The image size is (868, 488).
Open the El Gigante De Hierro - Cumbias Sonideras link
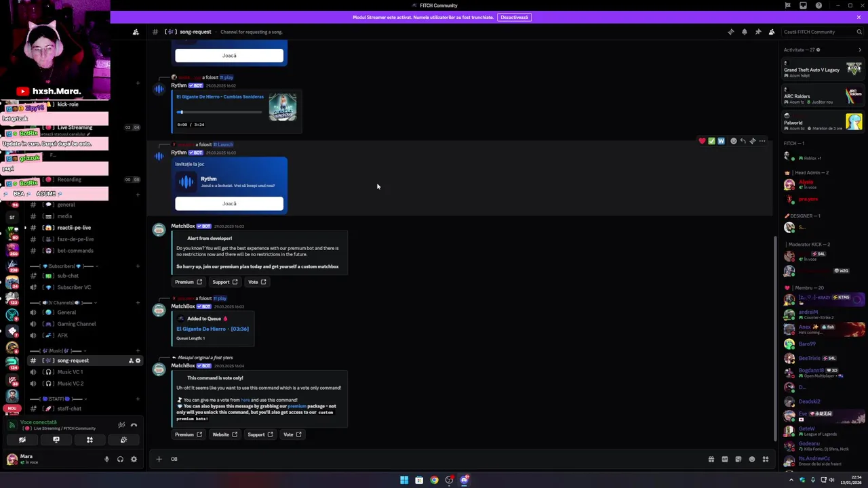coord(220,97)
